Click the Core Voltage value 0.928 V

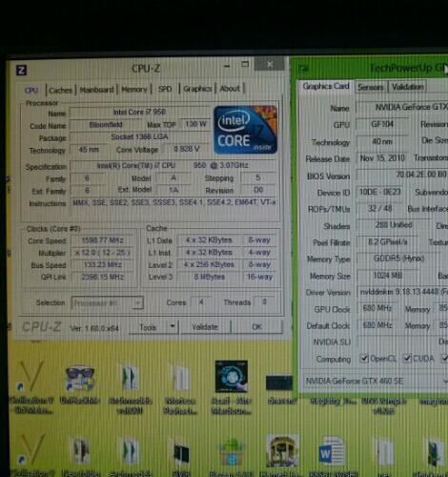(186, 149)
